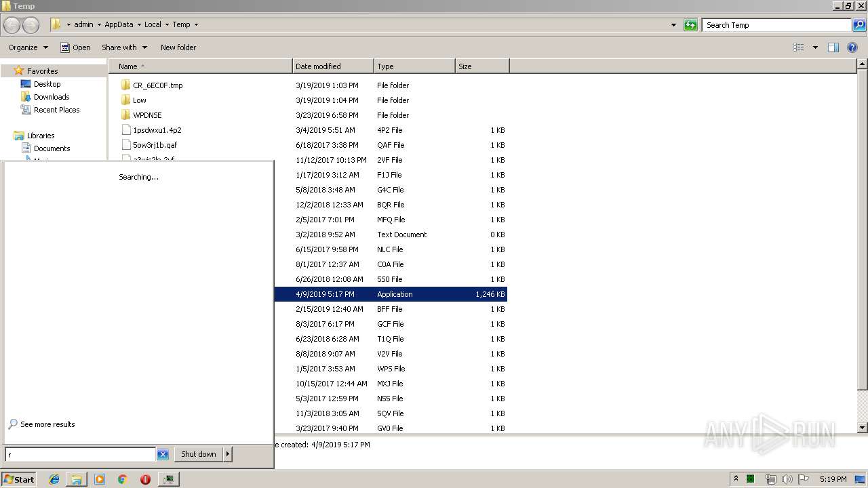Click the Start button
The image size is (868, 488).
tap(19, 479)
